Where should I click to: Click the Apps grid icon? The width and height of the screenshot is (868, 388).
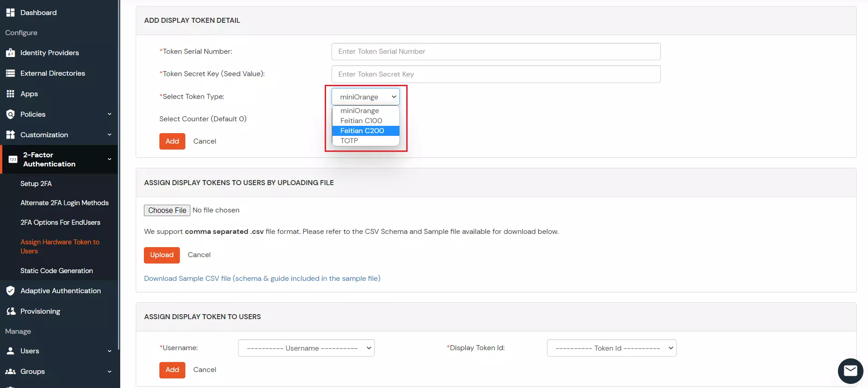pos(10,94)
